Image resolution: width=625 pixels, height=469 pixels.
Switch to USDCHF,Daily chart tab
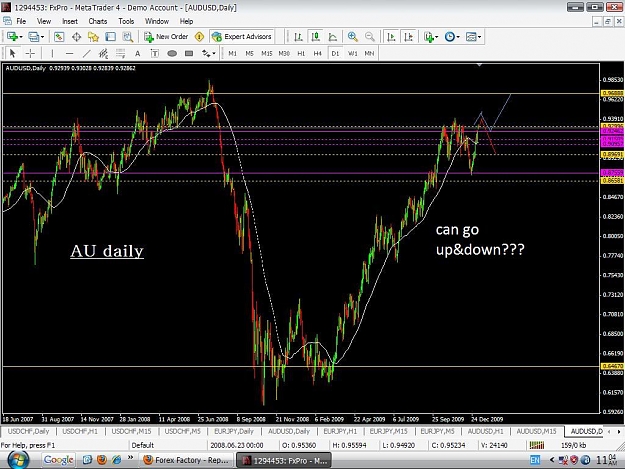pos(28,431)
